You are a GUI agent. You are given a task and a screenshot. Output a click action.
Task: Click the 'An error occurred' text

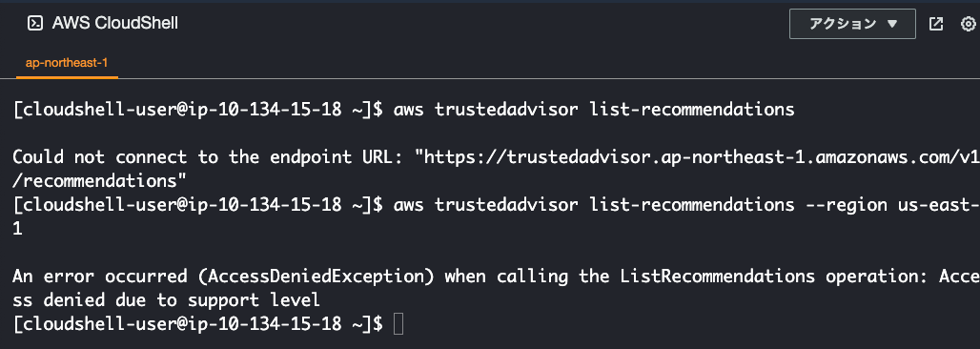click(x=100, y=277)
